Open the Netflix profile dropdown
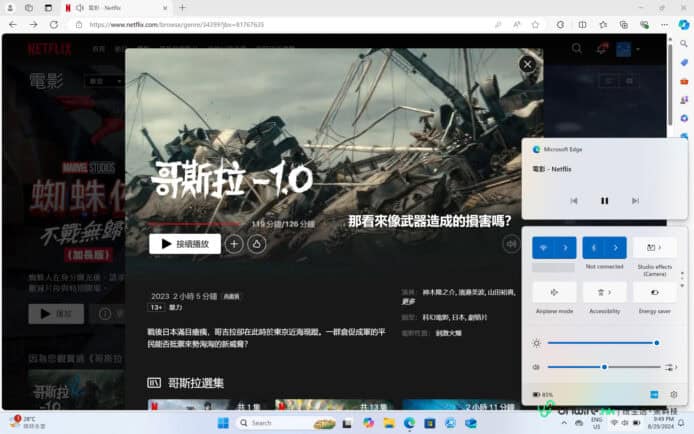The width and height of the screenshot is (694, 434). point(628,48)
